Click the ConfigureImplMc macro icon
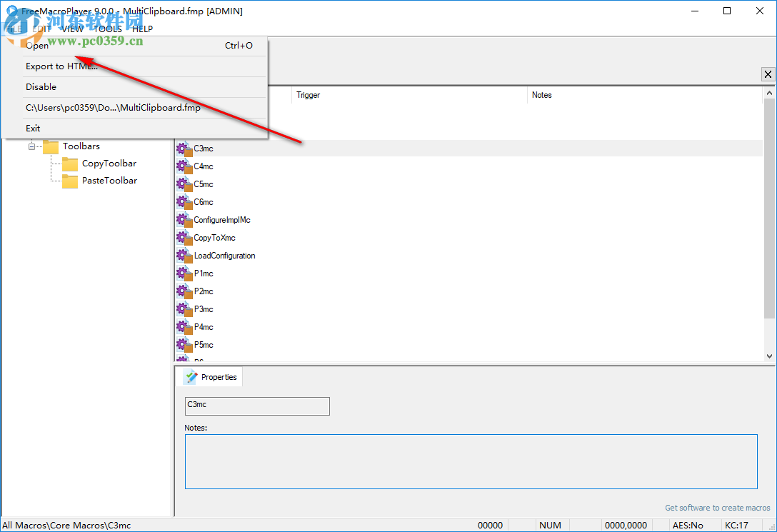 click(184, 220)
